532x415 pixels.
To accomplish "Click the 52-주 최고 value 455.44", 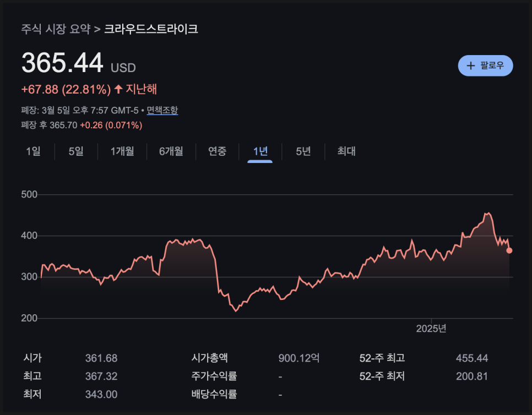I will (x=472, y=358).
